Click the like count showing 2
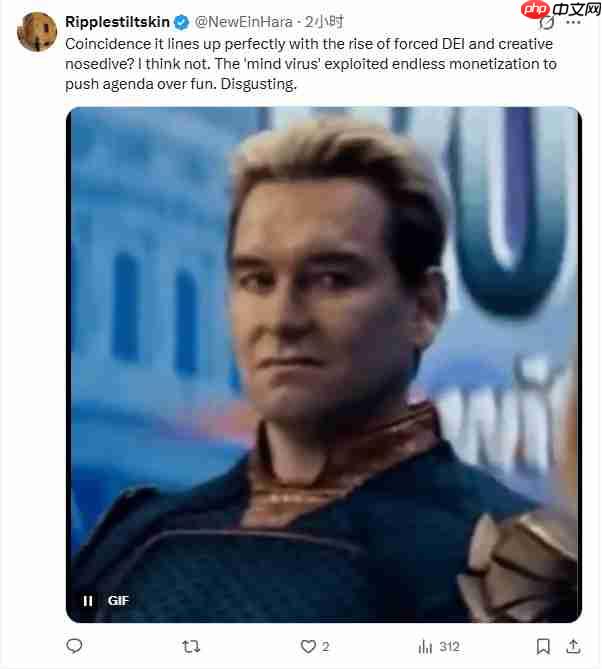This screenshot has width=602, height=669. (x=325, y=647)
